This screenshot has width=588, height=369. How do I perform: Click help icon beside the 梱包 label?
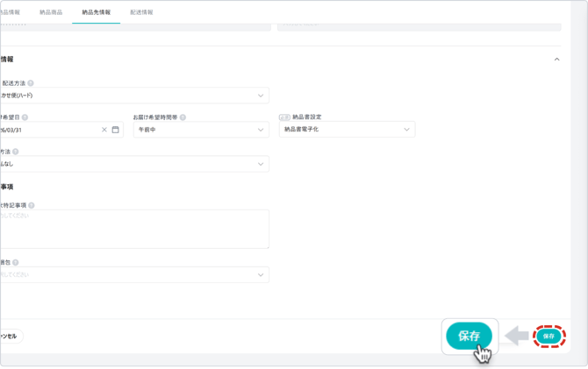(15, 262)
